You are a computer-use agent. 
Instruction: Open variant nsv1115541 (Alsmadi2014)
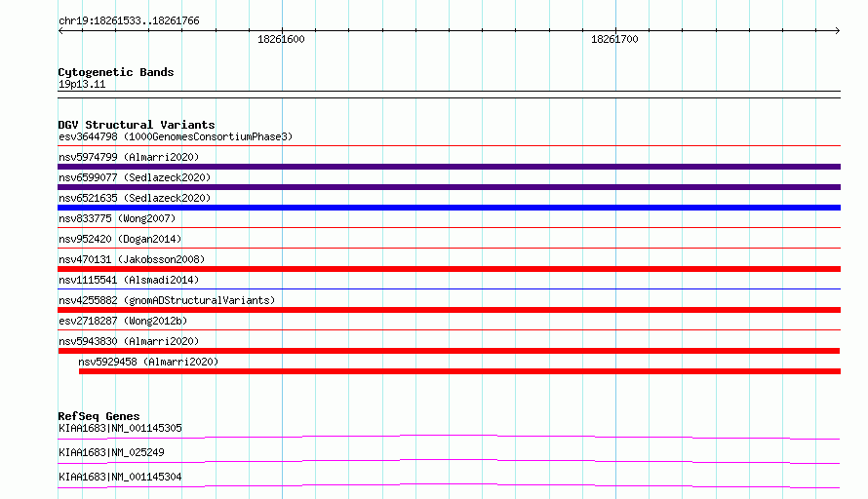click(x=129, y=280)
